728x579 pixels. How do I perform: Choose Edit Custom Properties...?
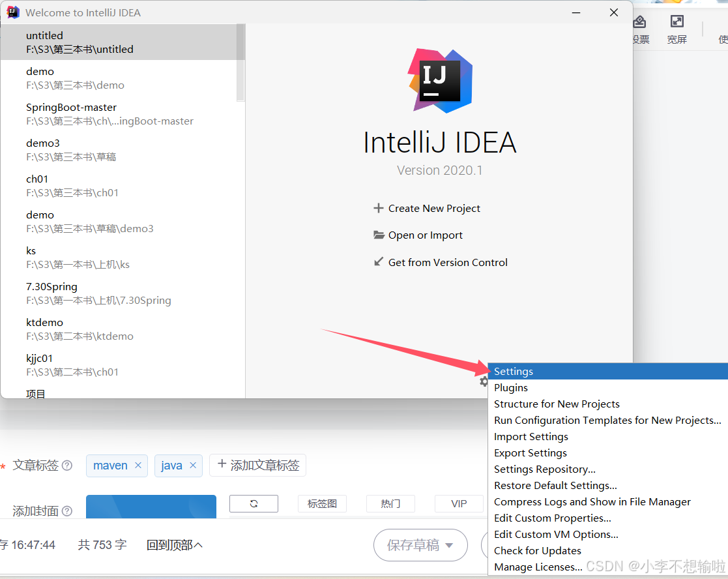coord(607,518)
